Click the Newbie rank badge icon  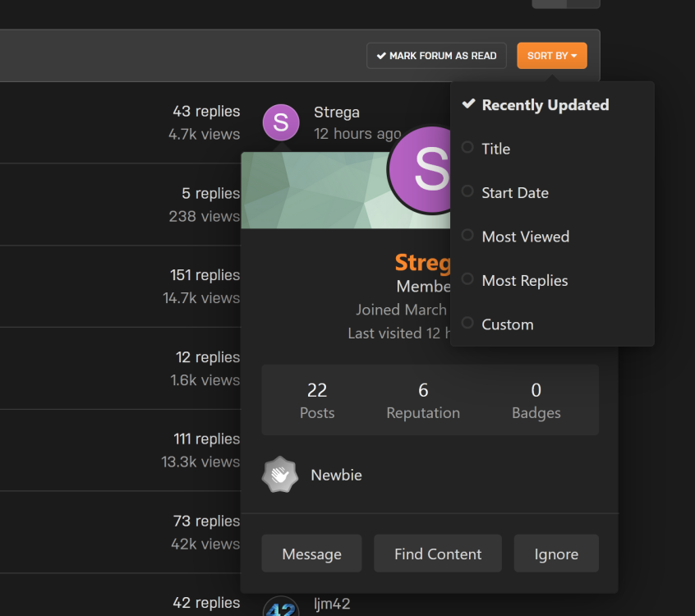click(x=279, y=475)
